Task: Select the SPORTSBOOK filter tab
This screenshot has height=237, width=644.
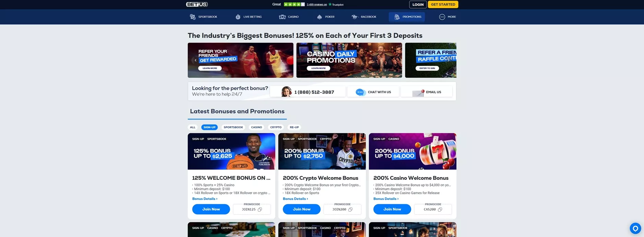Action: pos(233,127)
